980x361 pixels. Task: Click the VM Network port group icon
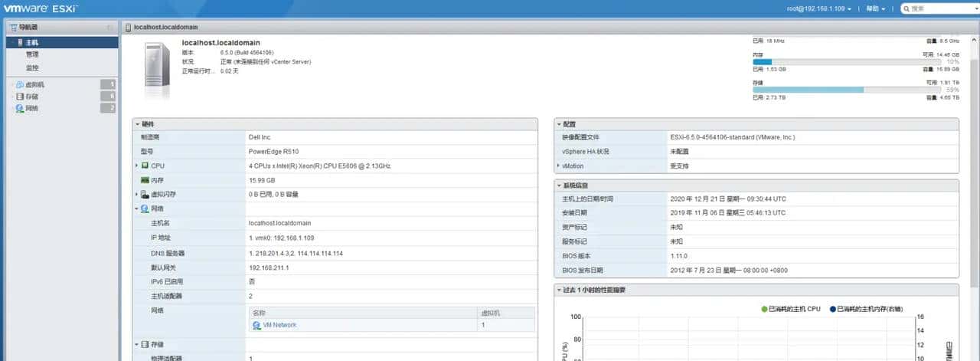(x=256, y=325)
